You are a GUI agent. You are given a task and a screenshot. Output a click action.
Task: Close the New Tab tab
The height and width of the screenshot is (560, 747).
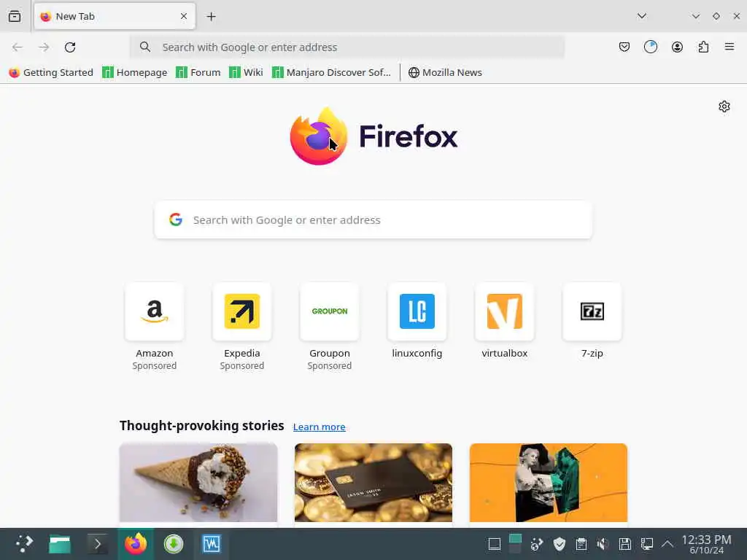pyautogui.click(x=184, y=16)
